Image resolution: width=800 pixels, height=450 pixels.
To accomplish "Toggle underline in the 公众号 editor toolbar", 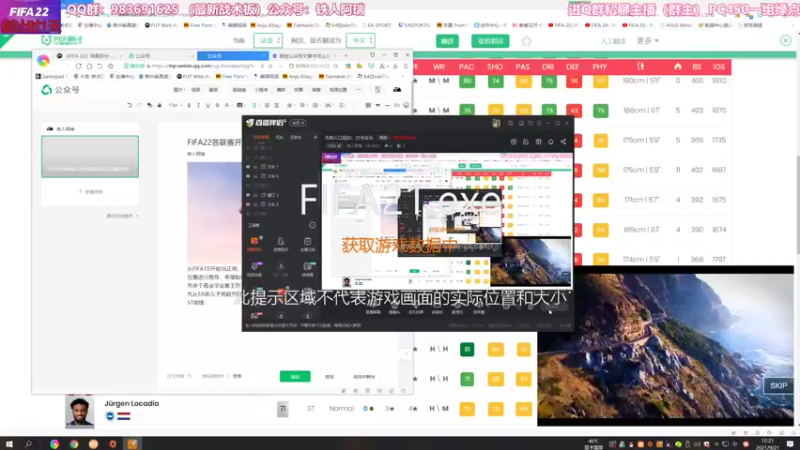I will coord(208,105).
